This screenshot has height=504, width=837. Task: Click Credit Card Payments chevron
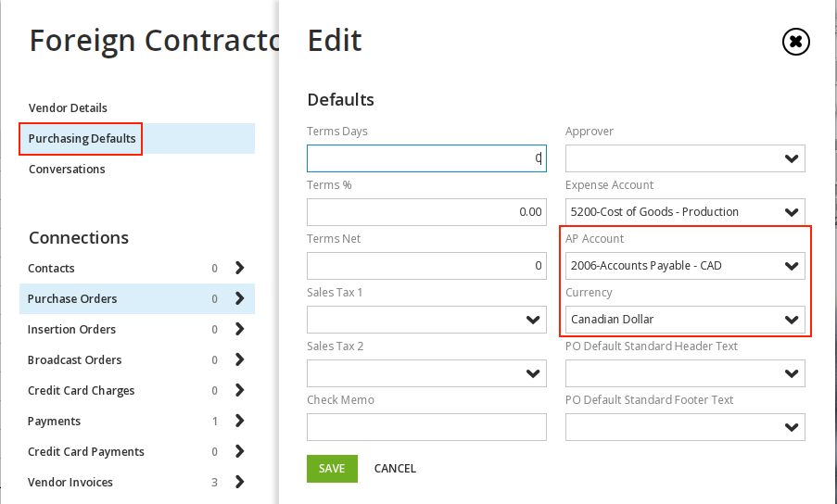(x=240, y=452)
